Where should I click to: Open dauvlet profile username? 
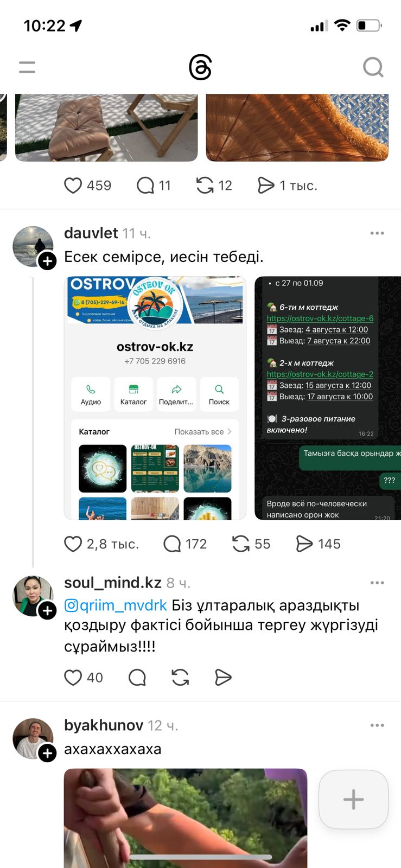[x=91, y=233]
